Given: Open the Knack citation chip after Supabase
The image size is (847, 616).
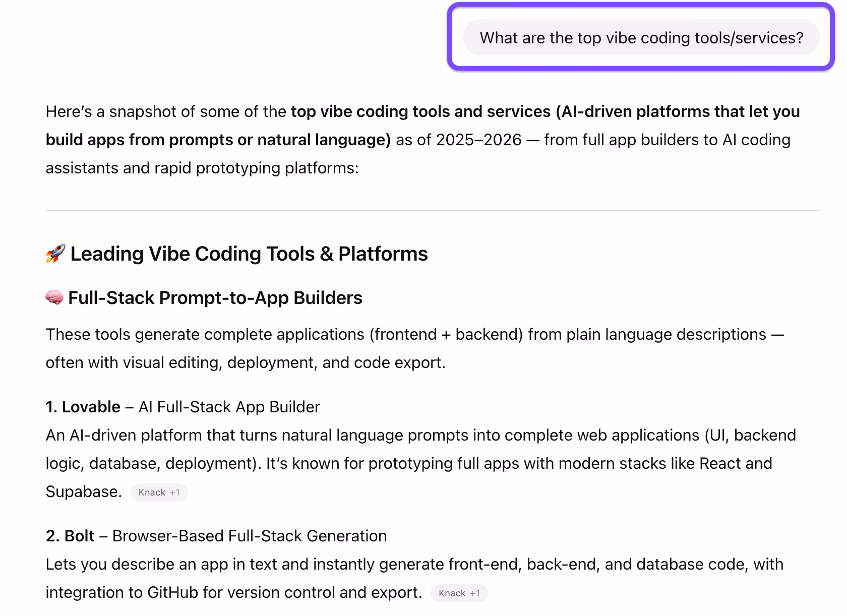Looking at the screenshot, I should [159, 492].
